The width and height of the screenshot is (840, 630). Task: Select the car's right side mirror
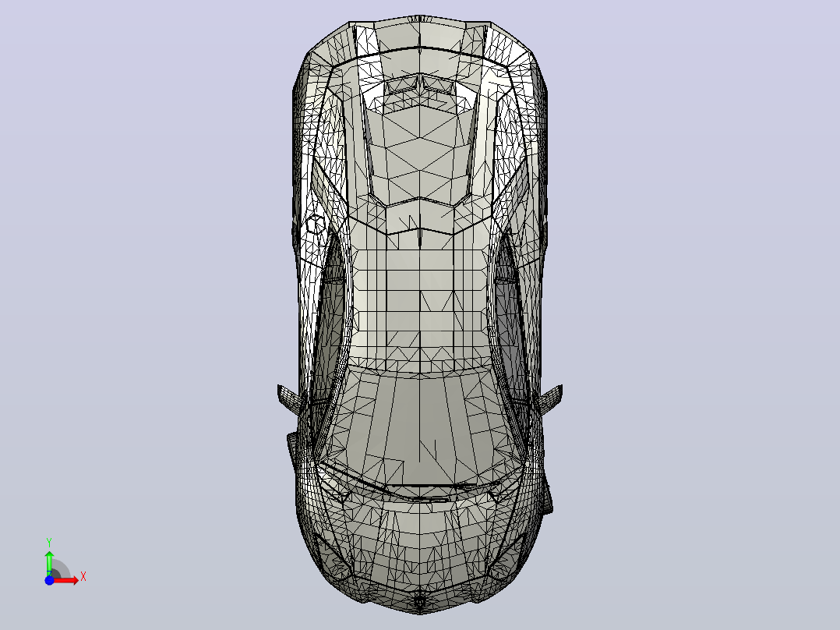(x=550, y=400)
